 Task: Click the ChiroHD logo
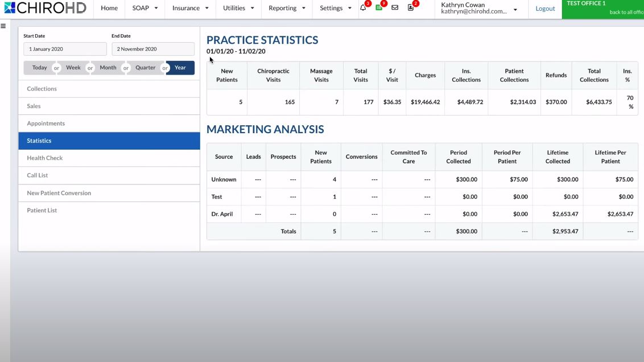[x=45, y=8]
